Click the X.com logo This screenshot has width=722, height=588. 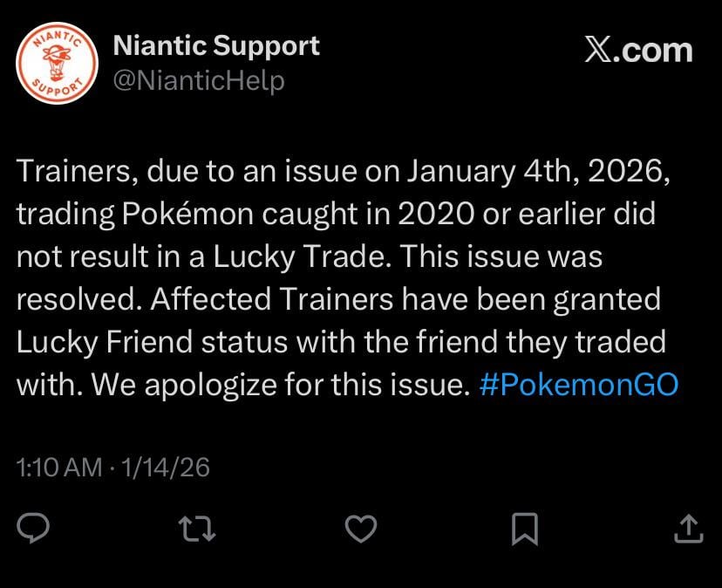coord(635,50)
